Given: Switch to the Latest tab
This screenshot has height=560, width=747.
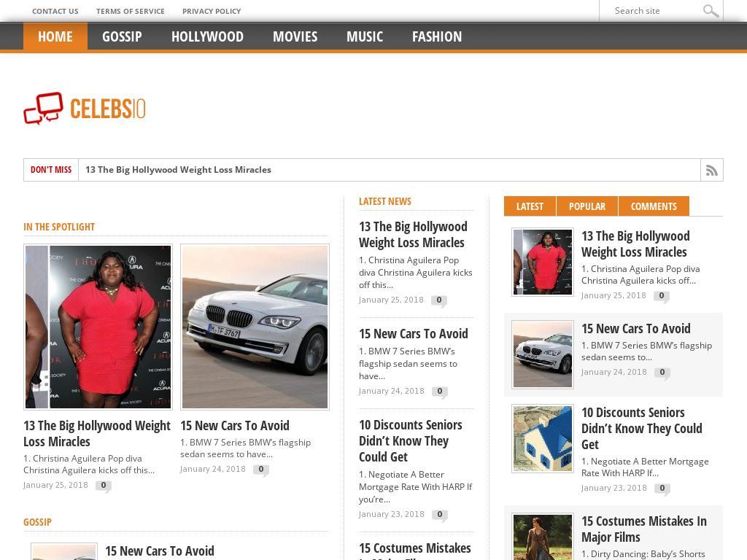Looking at the screenshot, I should click(530, 206).
